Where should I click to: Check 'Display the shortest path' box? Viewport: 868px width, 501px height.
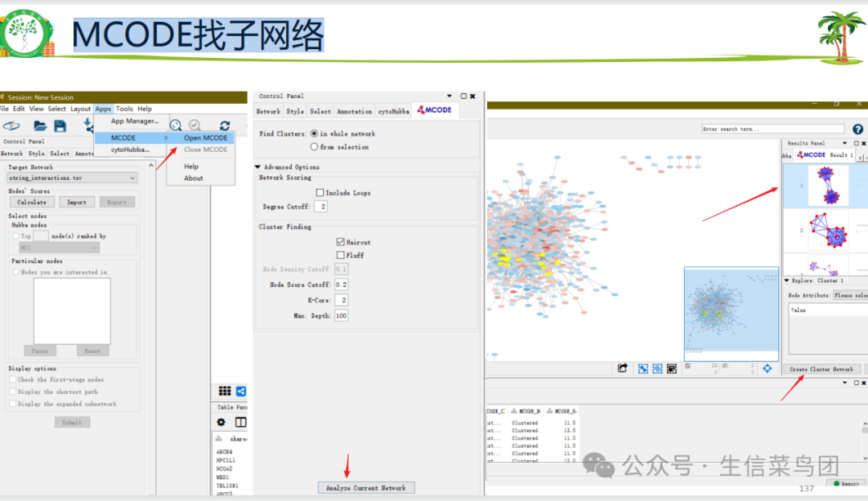click(x=12, y=392)
